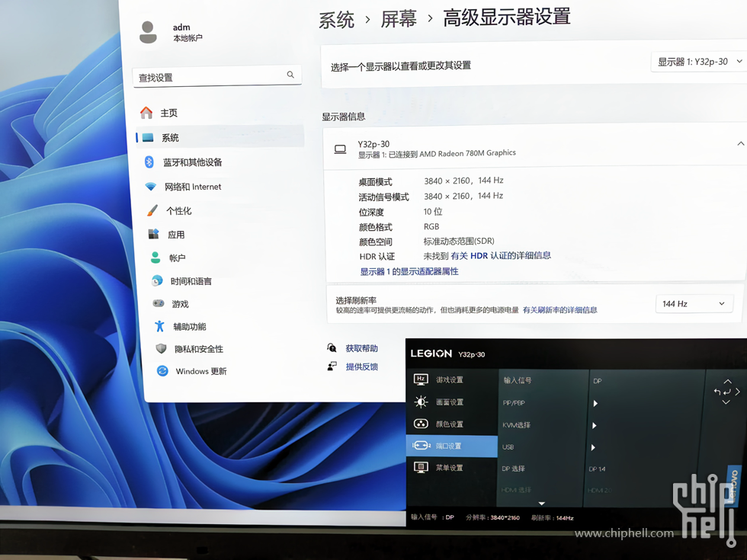Open the 时间和语言 clock globe icon

[157, 281]
